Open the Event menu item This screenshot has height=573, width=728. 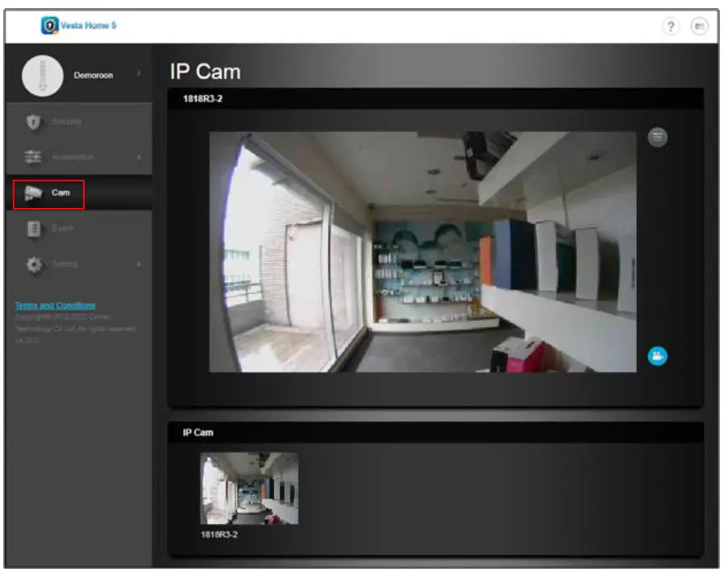tap(63, 228)
